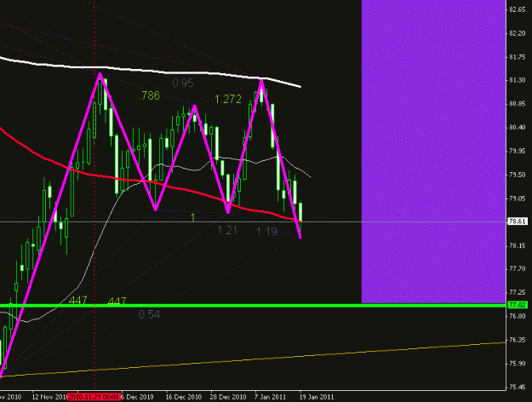Click the 81.30 price scale value
The image size is (532, 402).
point(518,80)
